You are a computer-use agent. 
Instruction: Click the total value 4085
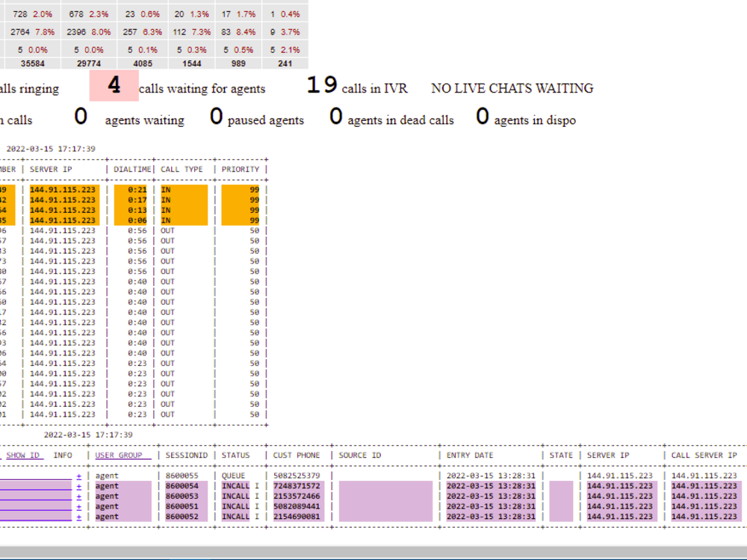click(x=143, y=63)
